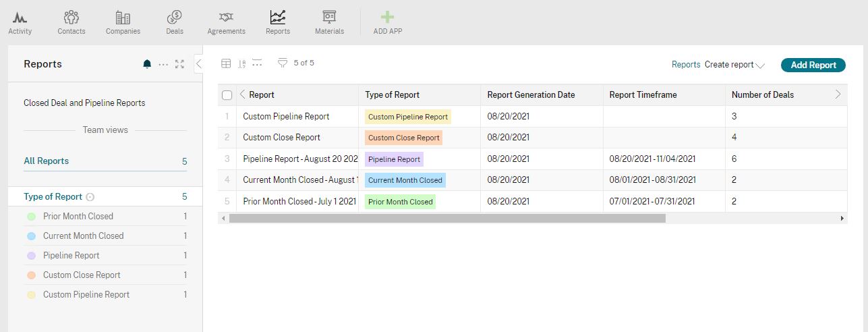868x332 pixels.
Task: Click the horizontal scrollbar under the table
Action: click(446, 219)
